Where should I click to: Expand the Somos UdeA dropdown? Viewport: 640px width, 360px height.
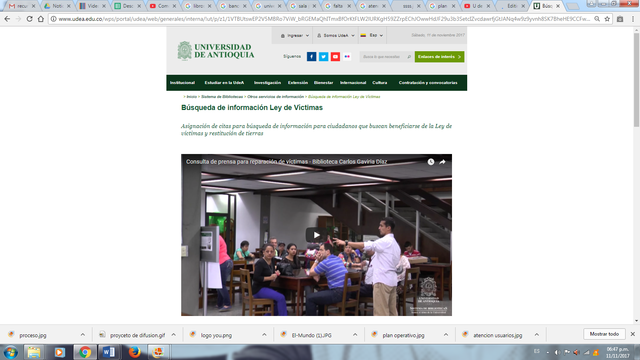click(336, 36)
